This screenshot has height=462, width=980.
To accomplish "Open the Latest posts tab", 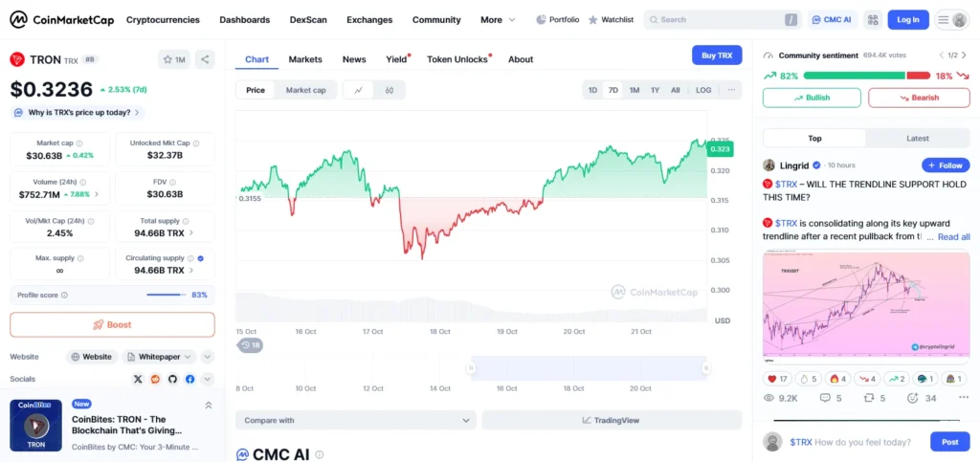I will pyautogui.click(x=917, y=139).
